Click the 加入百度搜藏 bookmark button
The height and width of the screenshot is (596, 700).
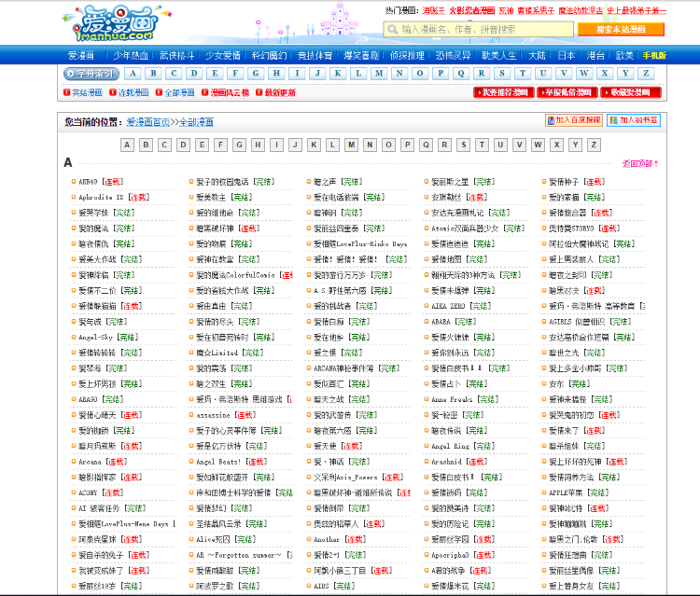pos(573,120)
